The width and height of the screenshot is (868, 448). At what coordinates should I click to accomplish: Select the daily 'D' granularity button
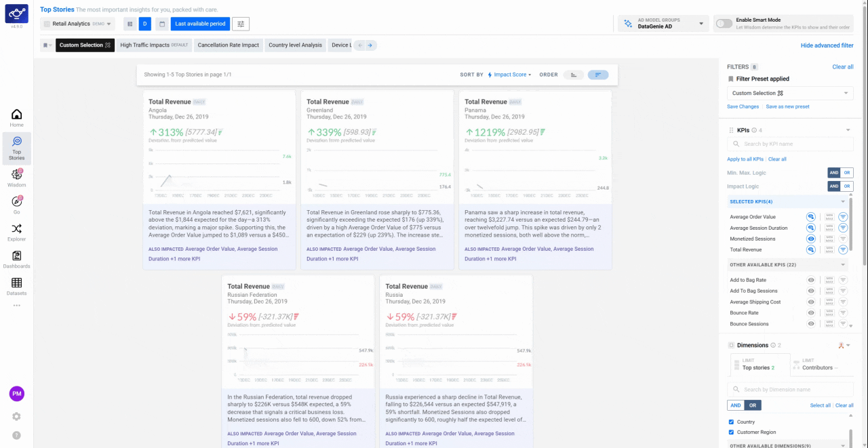(x=144, y=24)
